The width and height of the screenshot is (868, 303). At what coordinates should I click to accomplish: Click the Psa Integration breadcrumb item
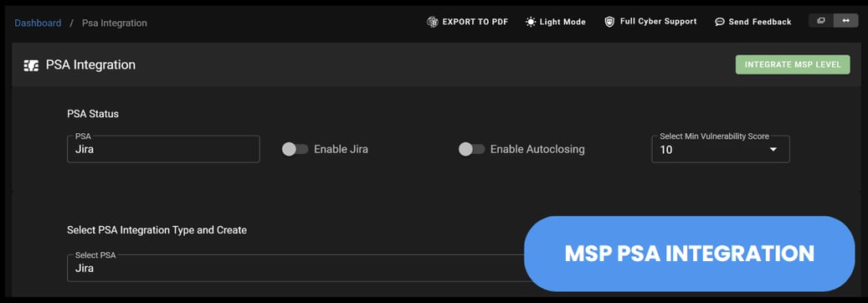click(115, 23)
